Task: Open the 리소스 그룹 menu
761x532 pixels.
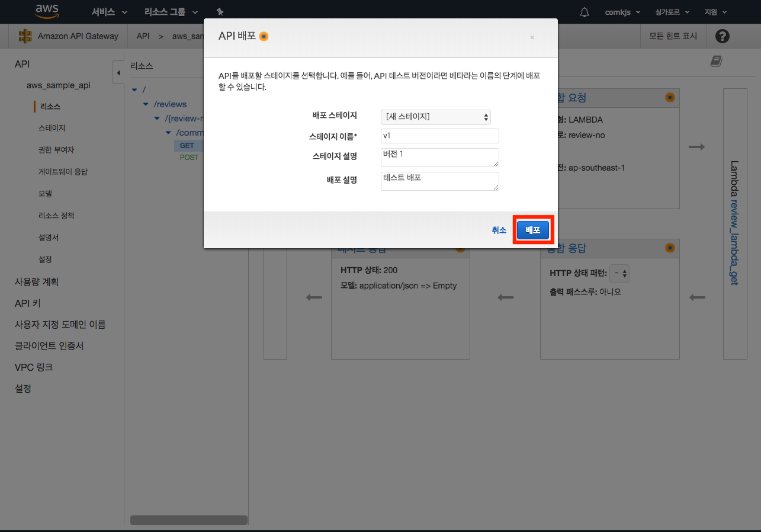Action: [171, 12]
